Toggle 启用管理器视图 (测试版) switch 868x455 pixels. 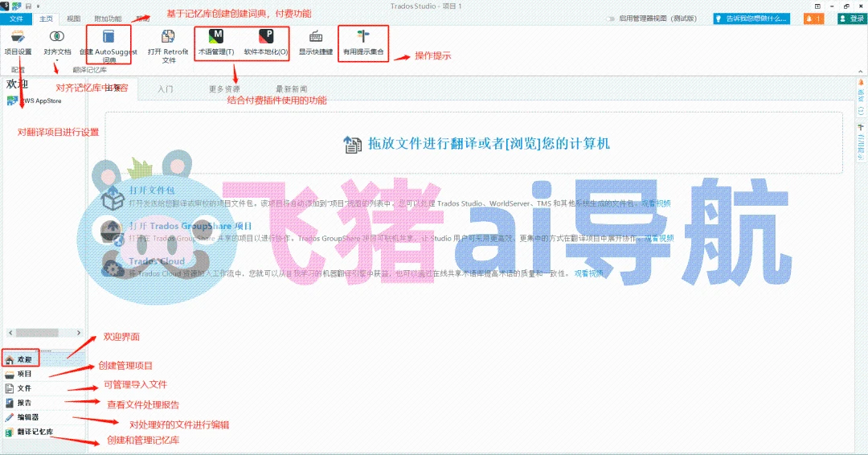pyautogui.click(x=611, y=18)
